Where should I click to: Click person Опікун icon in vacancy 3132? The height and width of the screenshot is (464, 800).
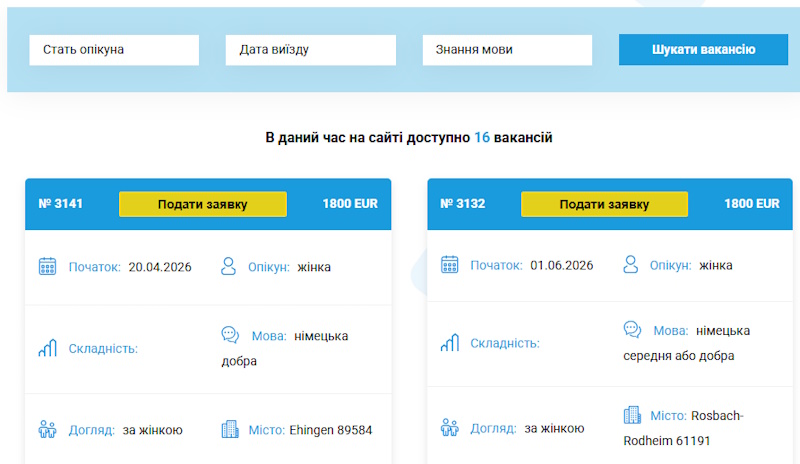pyautogui.click(x=631, y=264)
